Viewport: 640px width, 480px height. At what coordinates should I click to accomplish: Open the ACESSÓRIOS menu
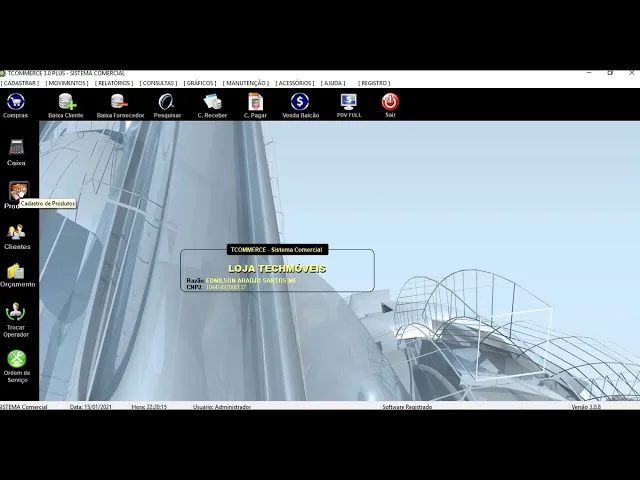(295, 83)
